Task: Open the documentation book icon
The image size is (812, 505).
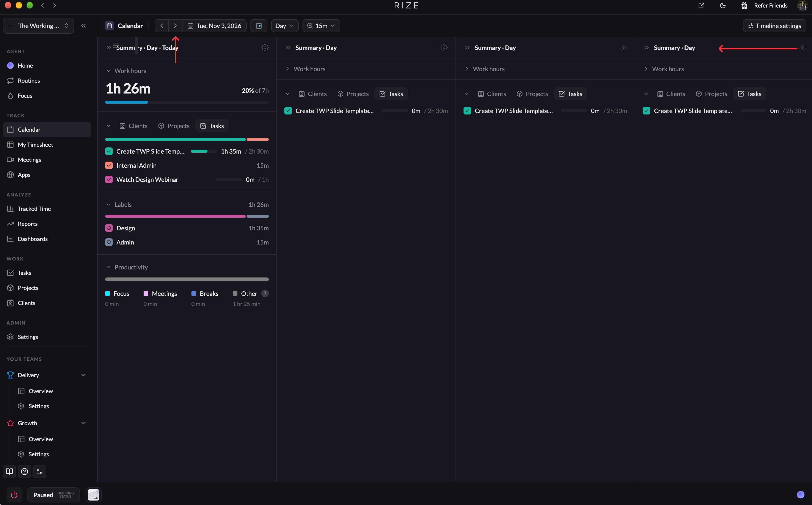Action: [x=9, y=472]
